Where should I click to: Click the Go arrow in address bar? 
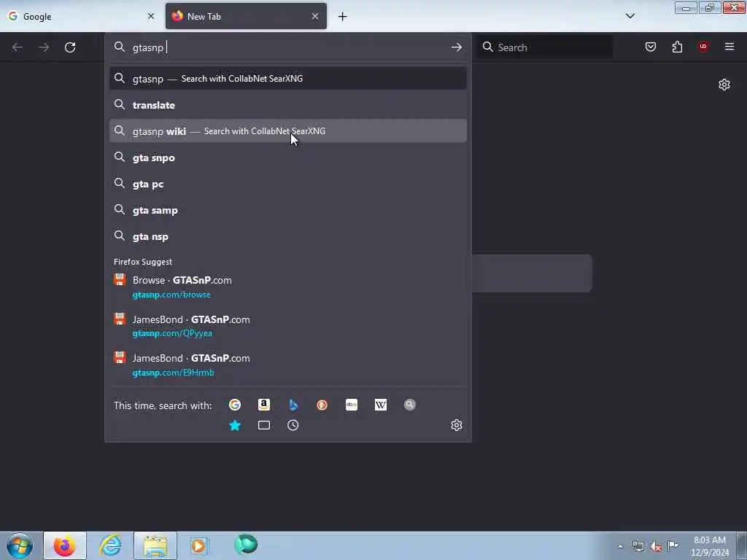pos(457,47)
